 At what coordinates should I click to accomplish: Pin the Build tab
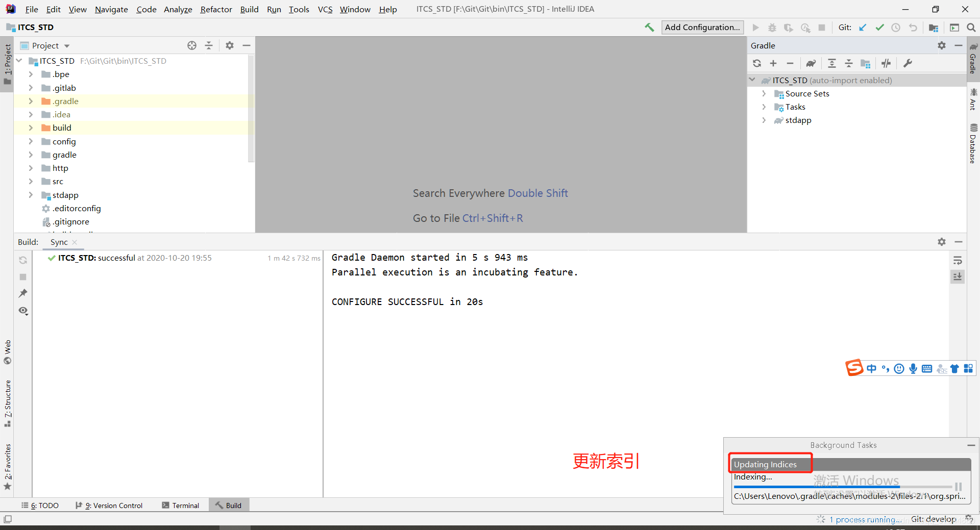point(23,293)
